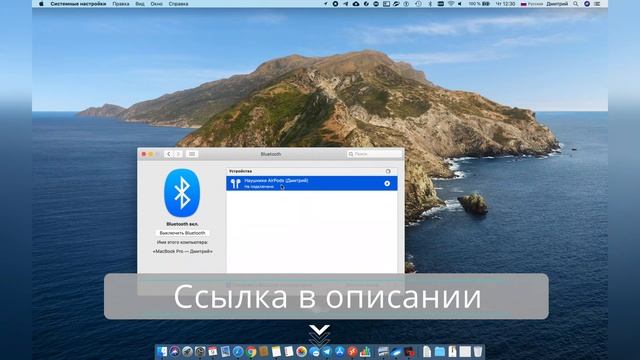Open Finder from the Dock
This screenshot has width=640, height=360.
click(x=162, y=351)
